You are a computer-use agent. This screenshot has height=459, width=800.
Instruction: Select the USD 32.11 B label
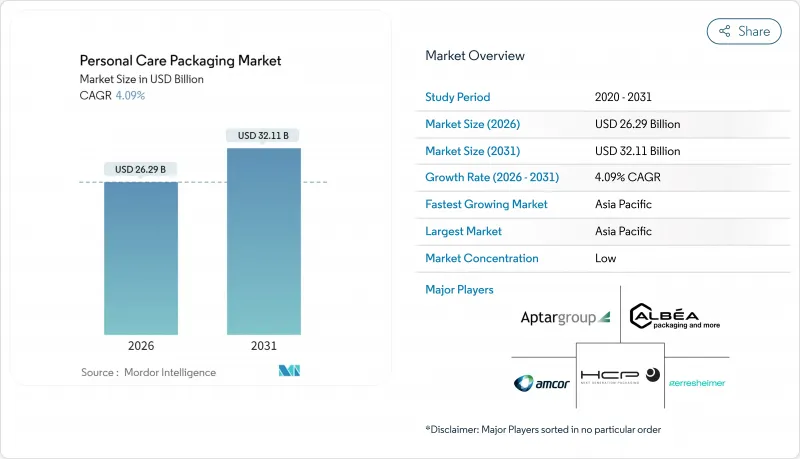[263, 135]
